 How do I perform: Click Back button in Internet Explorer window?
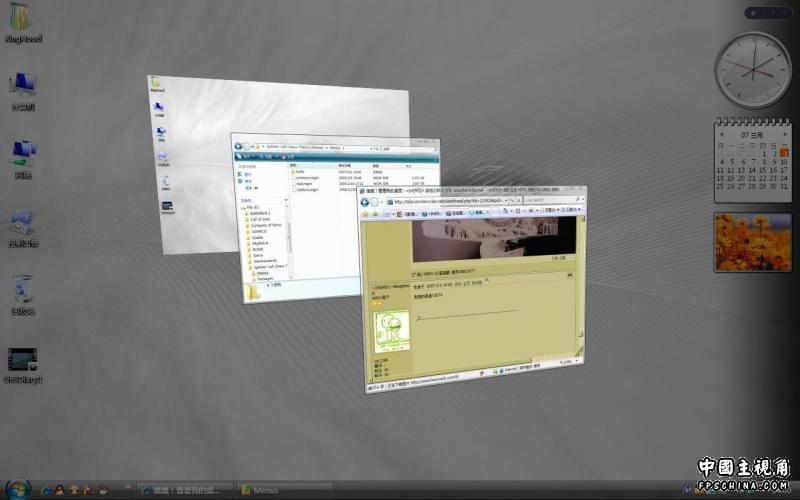tap(365, 203)
